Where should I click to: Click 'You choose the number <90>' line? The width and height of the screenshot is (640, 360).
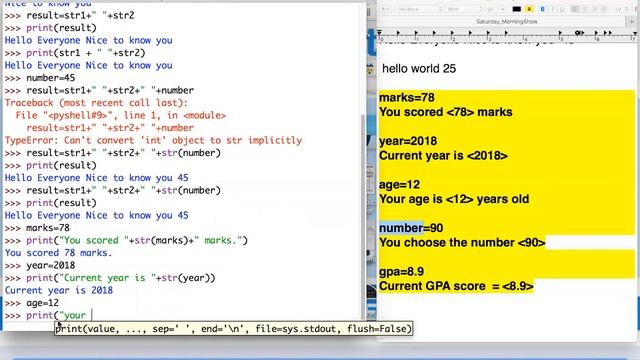[x=462, y=243]
